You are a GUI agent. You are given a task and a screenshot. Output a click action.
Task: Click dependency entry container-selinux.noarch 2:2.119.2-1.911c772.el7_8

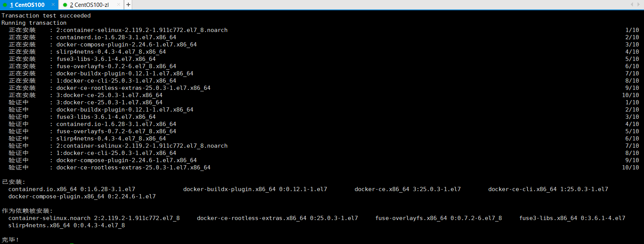(94, 218)
